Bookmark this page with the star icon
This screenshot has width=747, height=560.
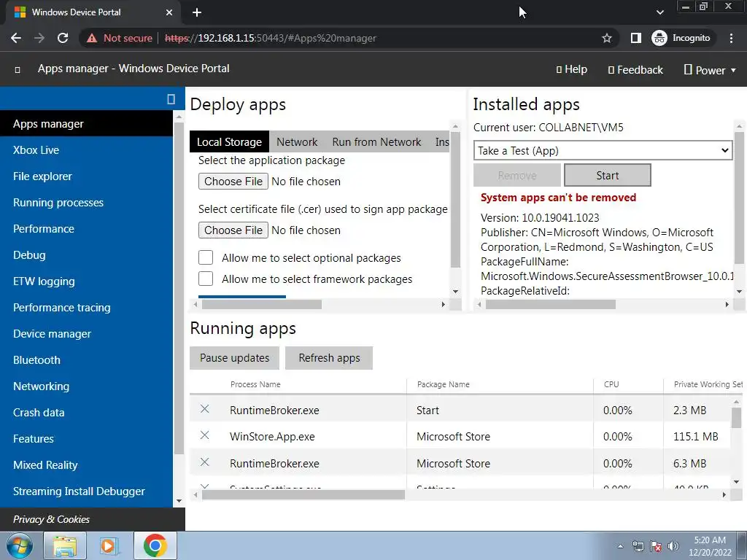tap(606, 38)
